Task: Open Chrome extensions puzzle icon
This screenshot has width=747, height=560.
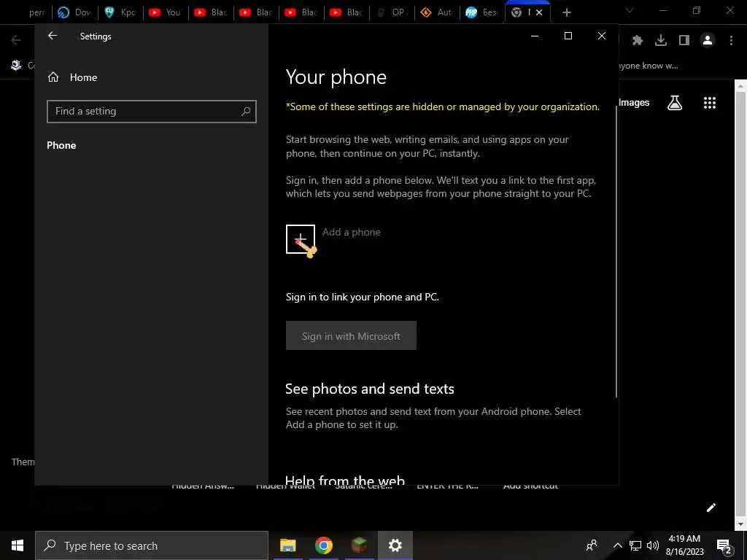Action: [x=638, y=41]
